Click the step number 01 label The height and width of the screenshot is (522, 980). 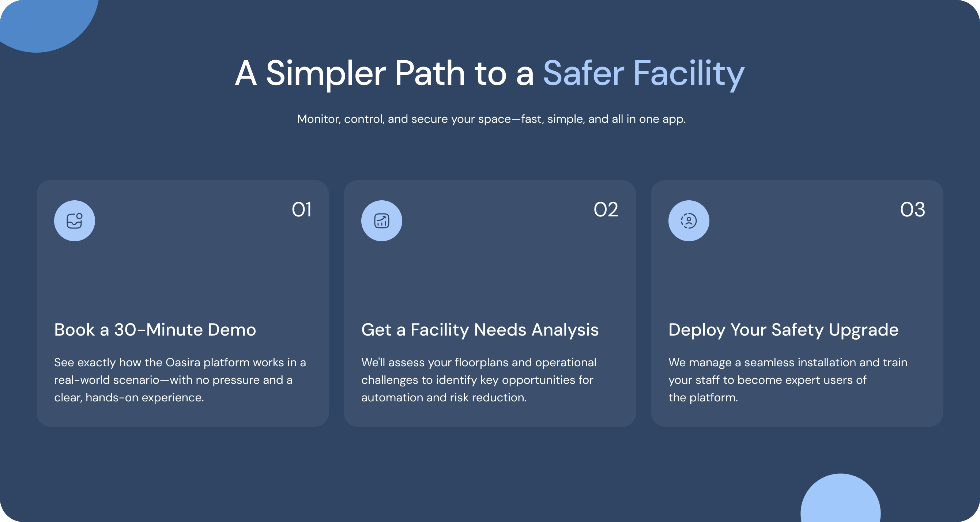tap(302, 209)
